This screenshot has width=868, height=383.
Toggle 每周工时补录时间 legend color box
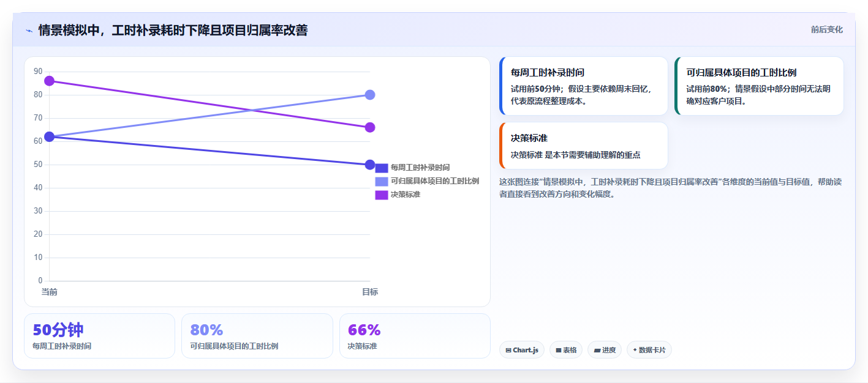[x=382, y=168]
